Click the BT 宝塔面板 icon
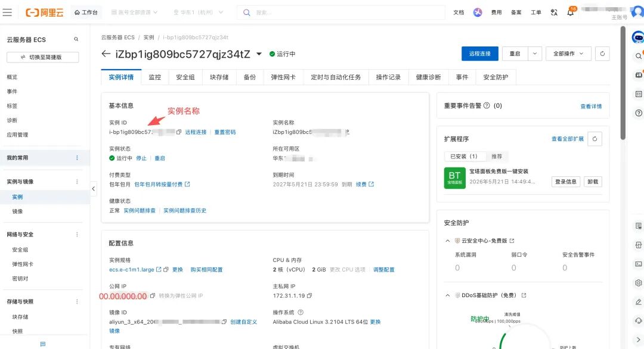The width and height of the screenshot is (644, 349). pos(454,178)
